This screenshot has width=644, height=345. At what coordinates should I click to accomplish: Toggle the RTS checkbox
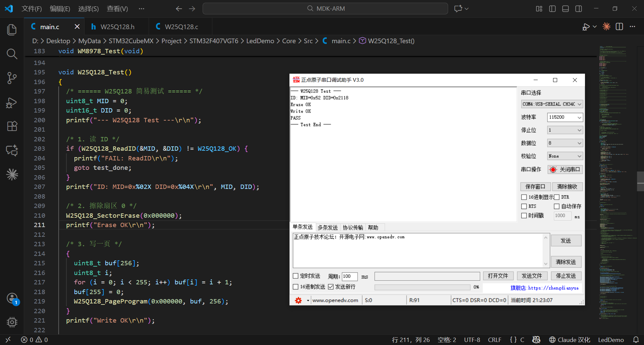tap(524, 206)
